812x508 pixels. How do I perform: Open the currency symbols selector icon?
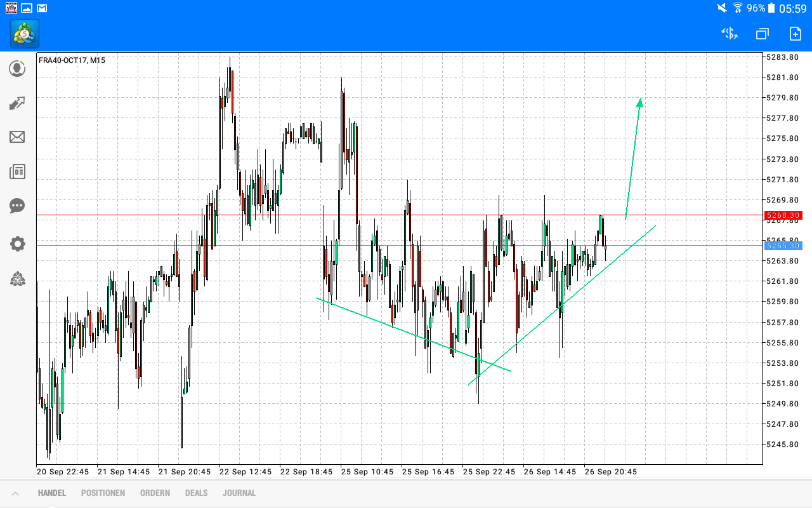[x=729, y=34]
